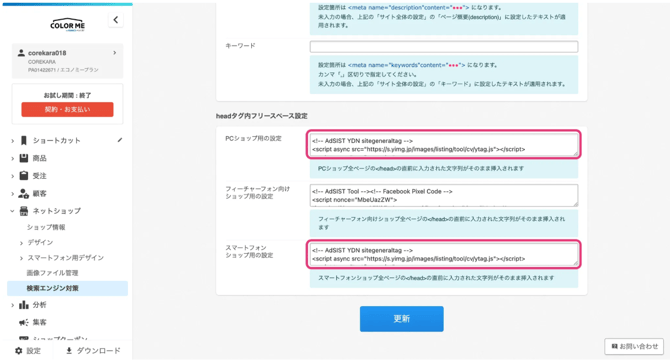Click the 集客 megaphone icon
670x361 pixels.
point(24,322)
